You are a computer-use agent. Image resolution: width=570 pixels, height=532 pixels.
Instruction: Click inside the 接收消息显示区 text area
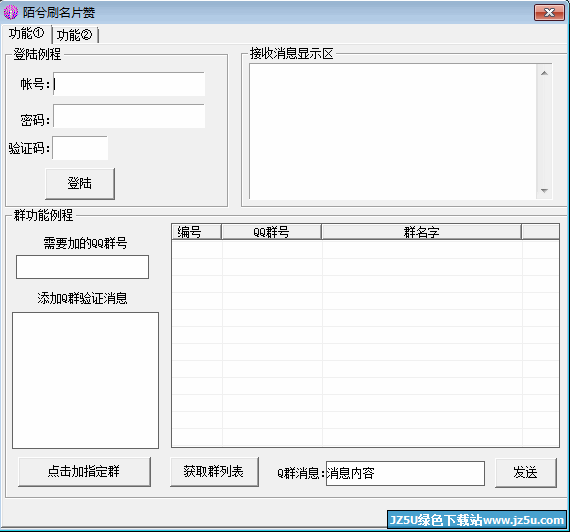(x=393, y=132)
